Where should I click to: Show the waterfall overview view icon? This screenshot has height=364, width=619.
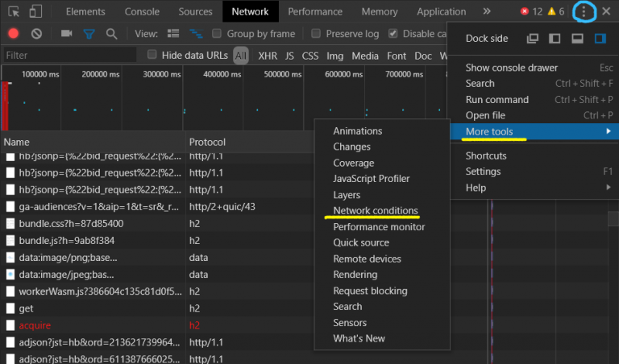(x=196, y=34)
